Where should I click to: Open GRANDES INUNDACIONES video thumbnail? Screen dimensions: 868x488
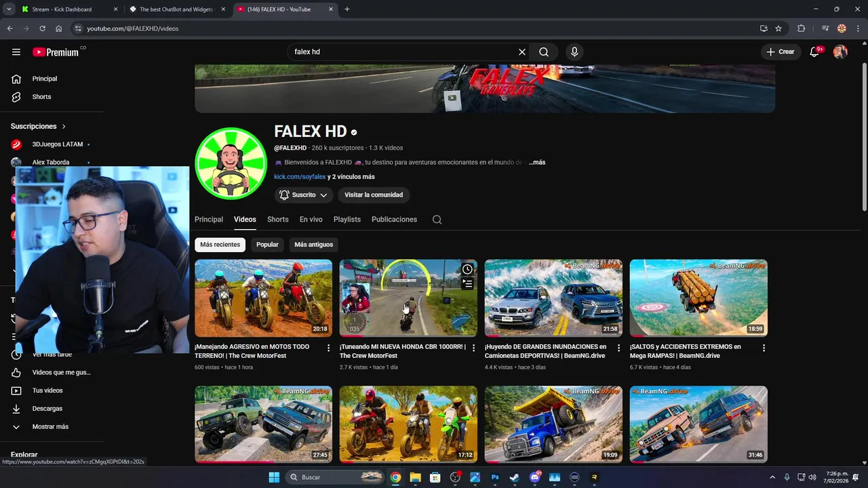553,298
